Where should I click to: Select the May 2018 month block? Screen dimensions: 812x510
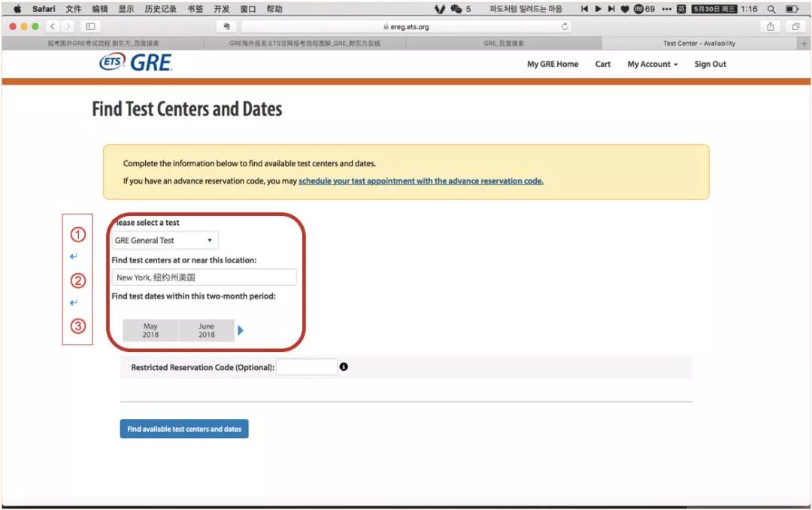(150, 330)
